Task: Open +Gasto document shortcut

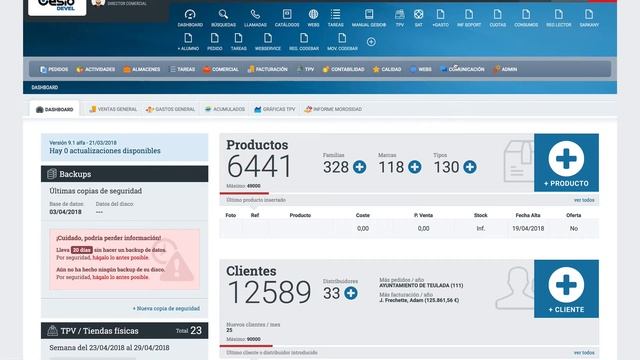Action: point(440,18)
